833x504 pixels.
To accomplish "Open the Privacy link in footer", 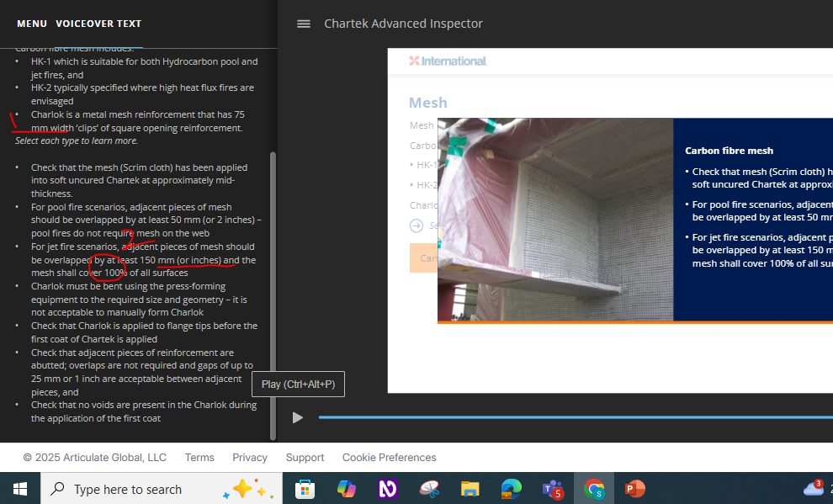I will pos(250,458).
